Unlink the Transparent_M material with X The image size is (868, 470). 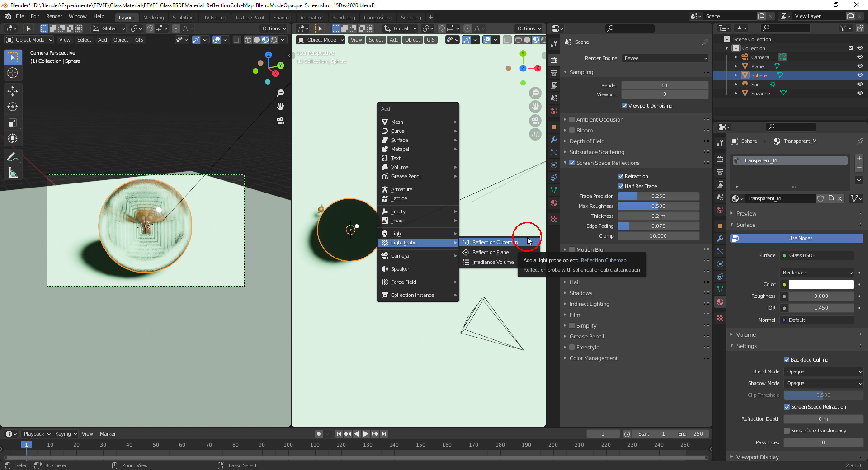840,198
